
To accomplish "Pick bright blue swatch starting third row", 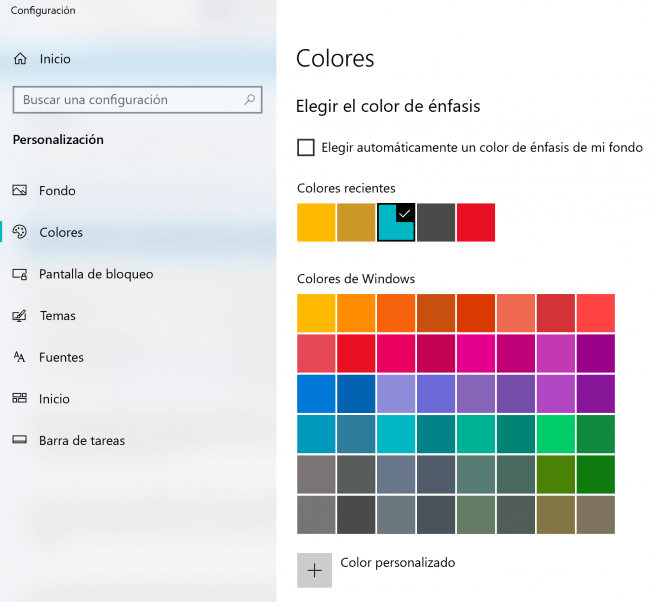I will (x=316, y=393).
